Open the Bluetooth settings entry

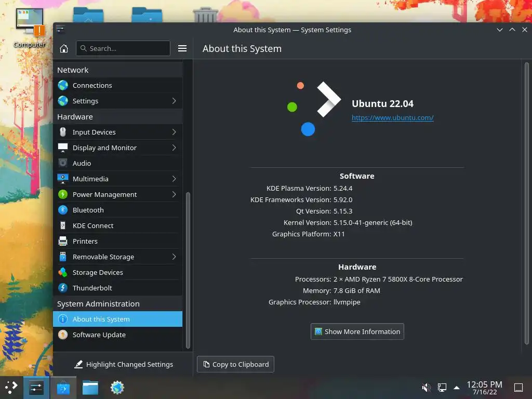[118, 210]
